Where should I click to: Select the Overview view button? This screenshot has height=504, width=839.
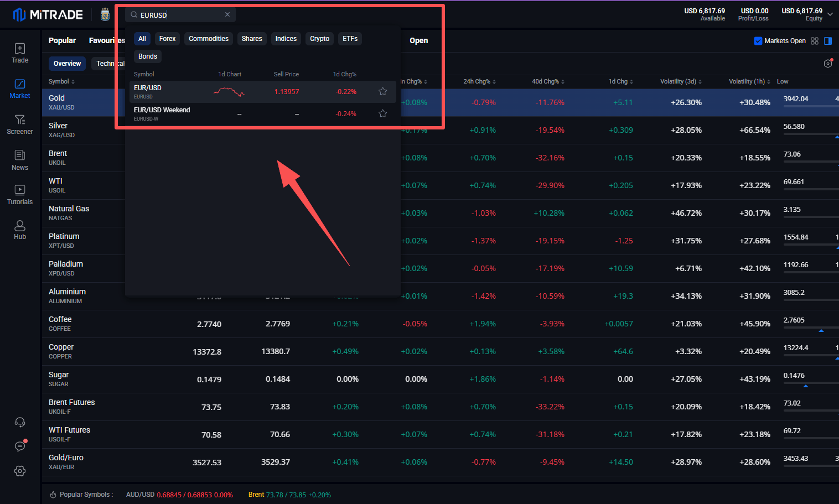(68, 64)
